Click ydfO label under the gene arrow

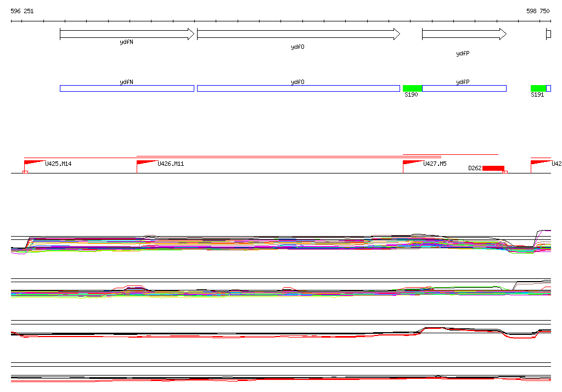pos(298,47)
